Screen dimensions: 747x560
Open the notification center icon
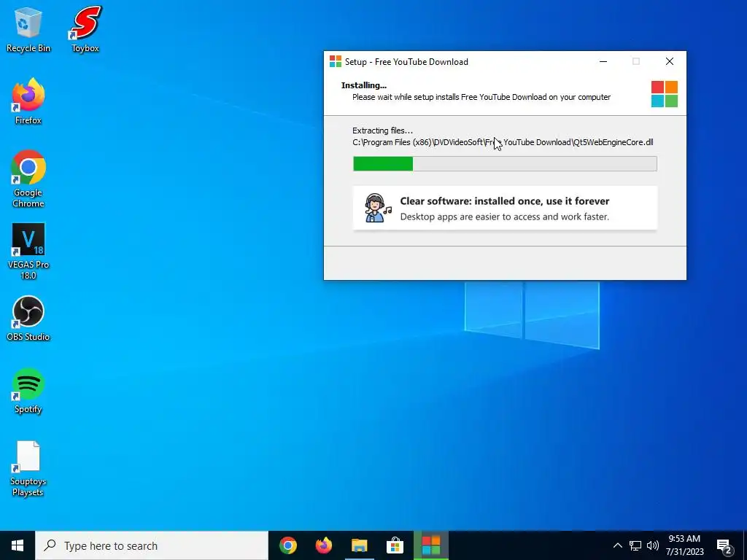tap(724, 547)
